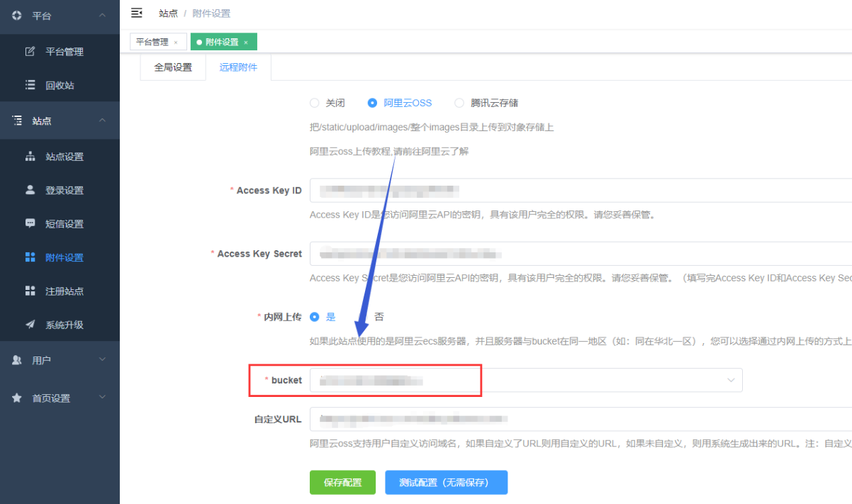The width and height of the screenshot is (852, 504).
Task: Click the 注册站点 grid icon
Action: tap(30, 291)
